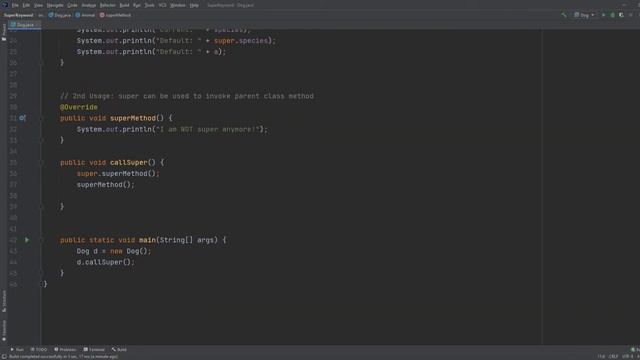Open the Favorites tool window sidebar tab

coord(4,331)
